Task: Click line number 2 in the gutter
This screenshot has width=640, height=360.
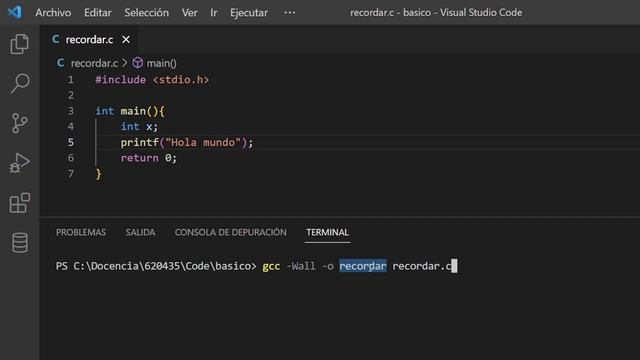Action: coord(71,95)
